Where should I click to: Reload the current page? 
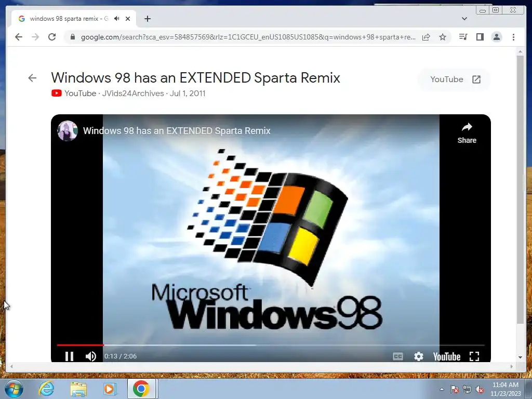click(x=52, y=37)
